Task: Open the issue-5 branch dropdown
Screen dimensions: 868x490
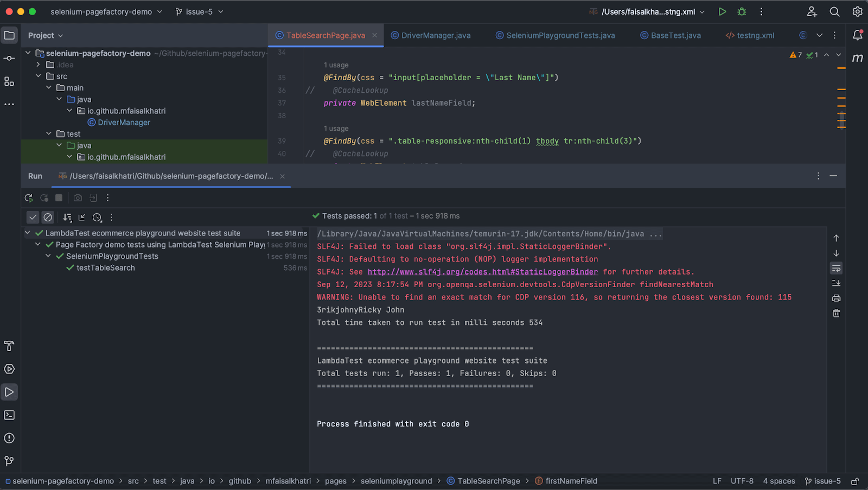Action: pyautogui.click(x=199, y=11)
